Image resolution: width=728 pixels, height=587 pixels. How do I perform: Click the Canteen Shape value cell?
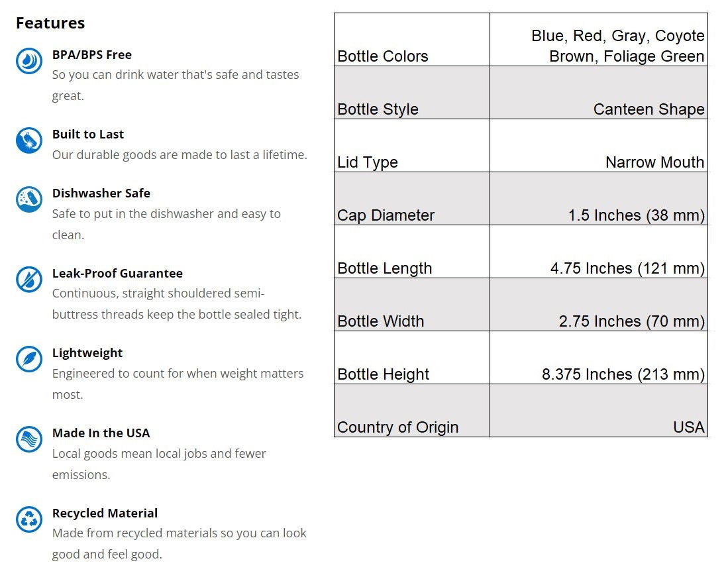(x=649, y=109)
